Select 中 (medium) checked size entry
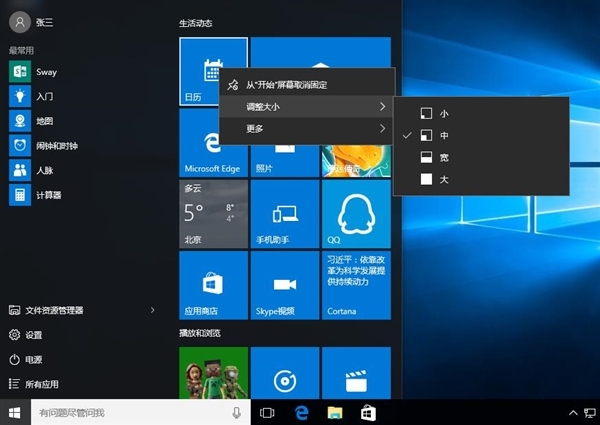Viewport: 600px width, 425px height. tap(442, 135)
